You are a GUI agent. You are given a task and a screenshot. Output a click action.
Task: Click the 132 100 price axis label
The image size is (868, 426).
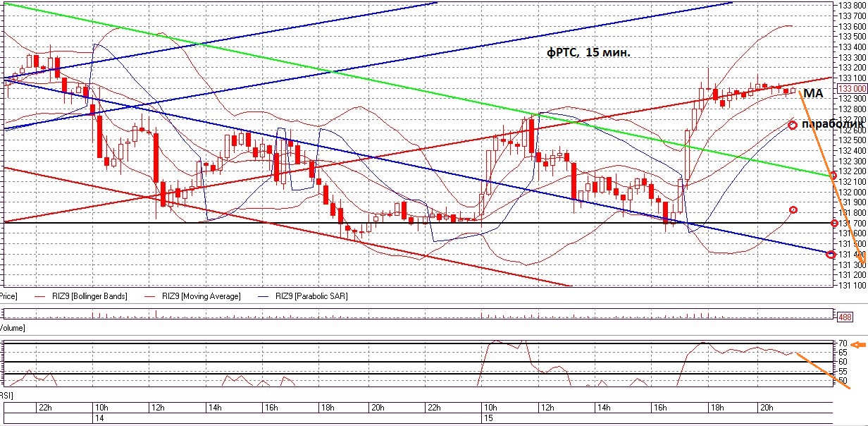(x=851, y=181)
